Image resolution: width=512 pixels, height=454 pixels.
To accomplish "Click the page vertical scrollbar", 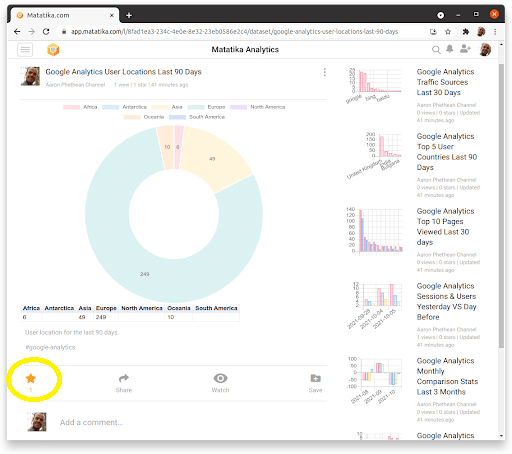I will (501, 205).
